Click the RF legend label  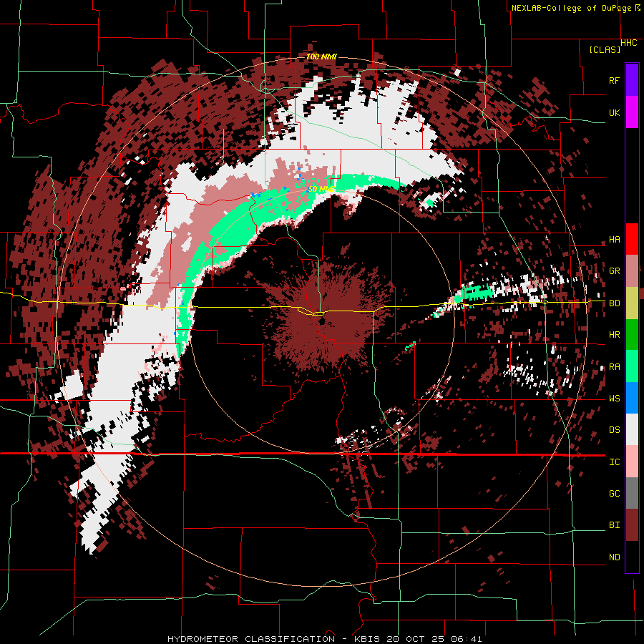pyautogui.click(x=614, y=80)
